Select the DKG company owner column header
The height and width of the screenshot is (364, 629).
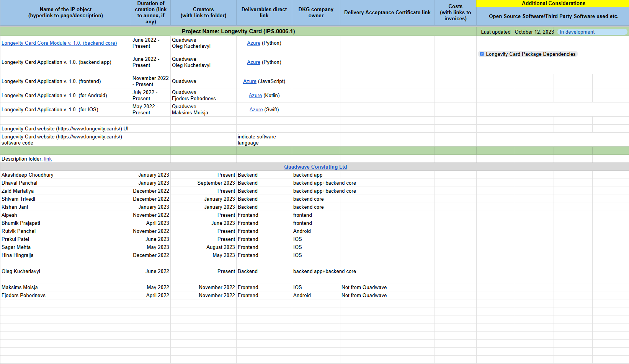point(316,13)
